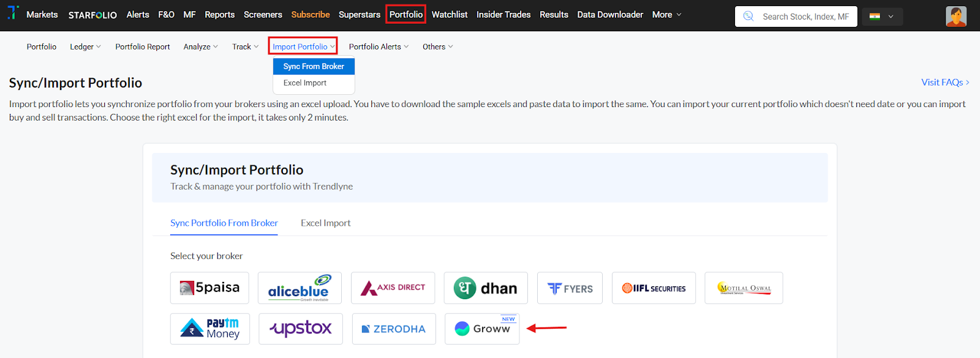Screen dimensions: 980x358
Task: Open Portfolio in top navigation bar
Action: click(406, 15)
